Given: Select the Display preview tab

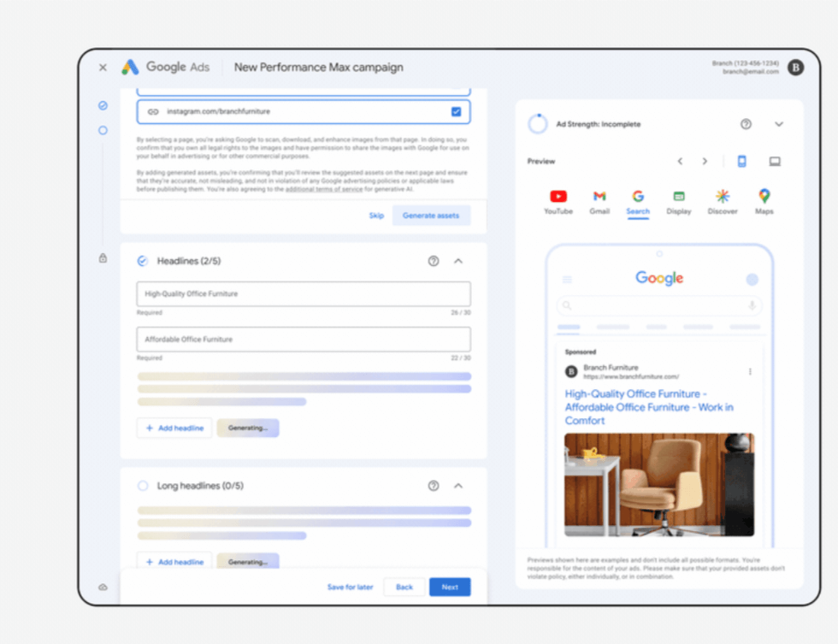Looking at the screenshot, I should 679,203.
